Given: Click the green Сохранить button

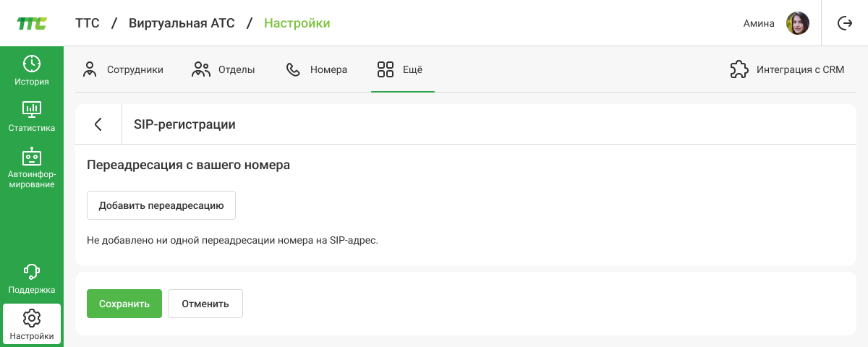Looking at the screenshot, I should pyautogui.click(x=124, y=304).
